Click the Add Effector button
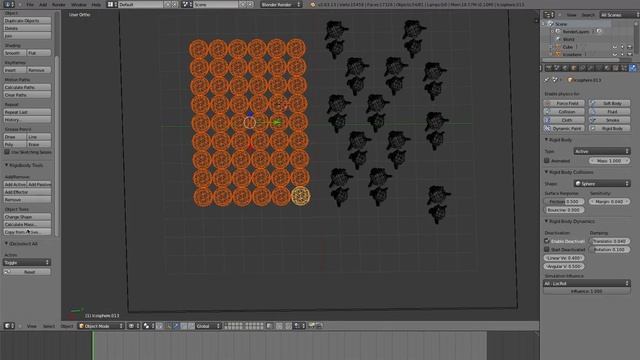Viewport: 640px width, 360px height. click(27, 192)
